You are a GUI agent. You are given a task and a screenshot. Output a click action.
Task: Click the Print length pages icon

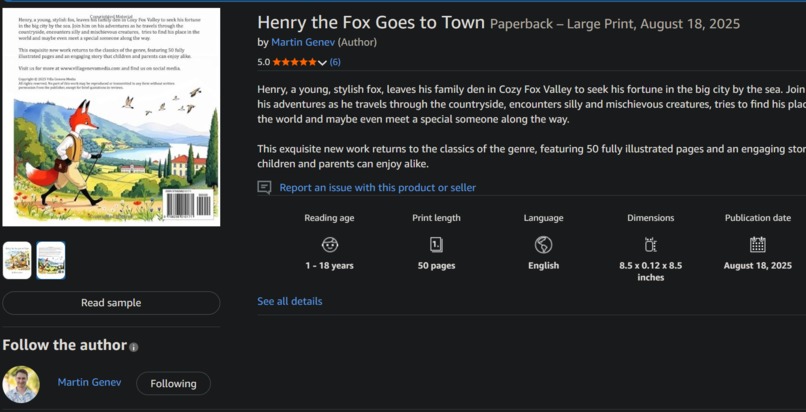[436, 245]
